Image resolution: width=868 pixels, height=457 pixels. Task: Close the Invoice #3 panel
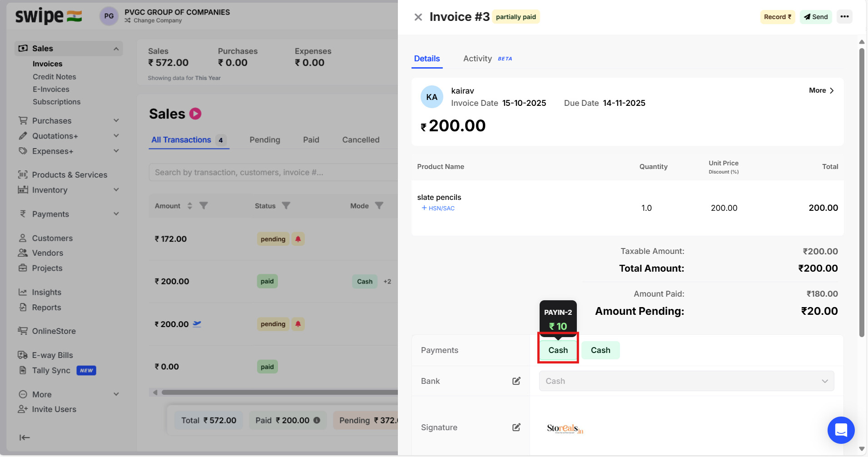(418, 17)
